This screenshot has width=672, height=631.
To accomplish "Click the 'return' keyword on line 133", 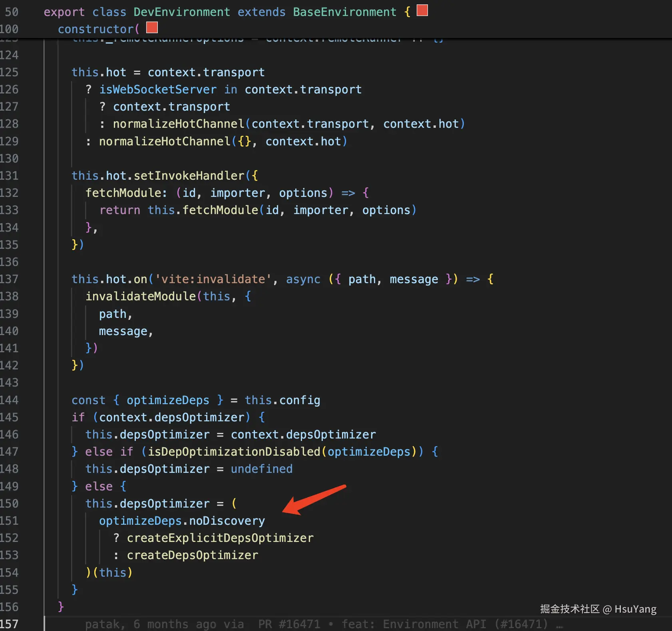I will pyautogui.click(x=120, y=210).
